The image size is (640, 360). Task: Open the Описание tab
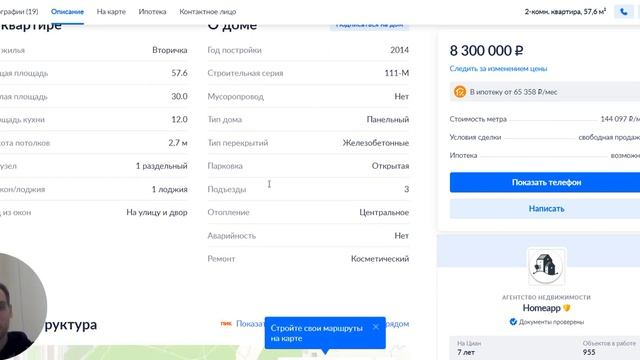pos(67,12)
